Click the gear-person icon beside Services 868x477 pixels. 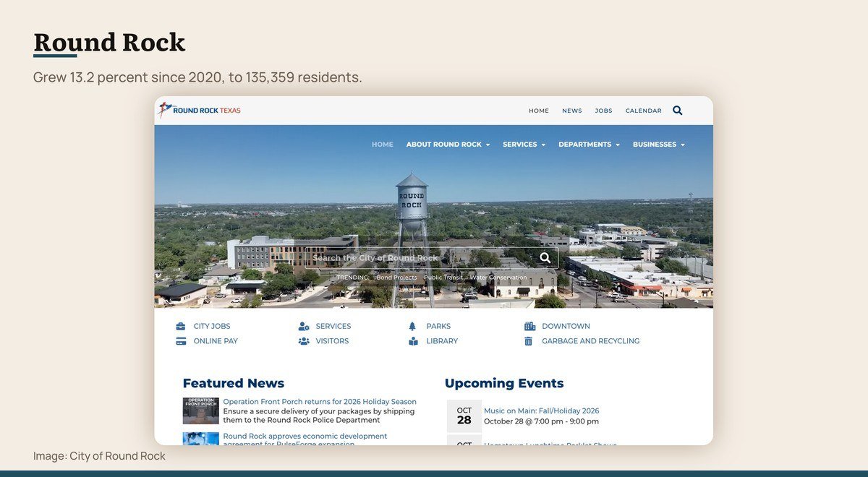[x=304, y=327]
